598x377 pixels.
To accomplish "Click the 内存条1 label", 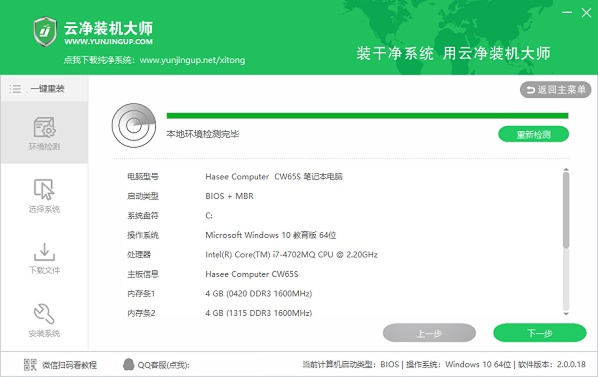I will [x=141, y=294].
